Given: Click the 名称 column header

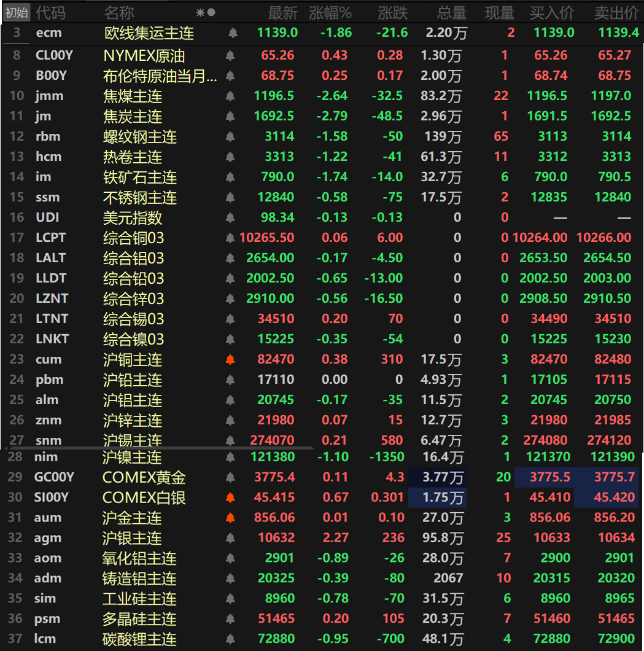Looking at the screenshot, I should (x=118, y=12).
